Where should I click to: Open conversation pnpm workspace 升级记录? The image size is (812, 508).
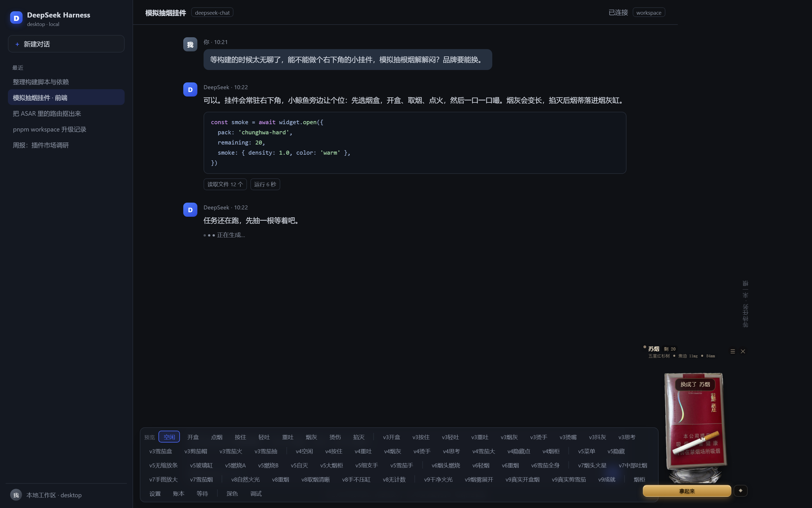coord(66,129)
